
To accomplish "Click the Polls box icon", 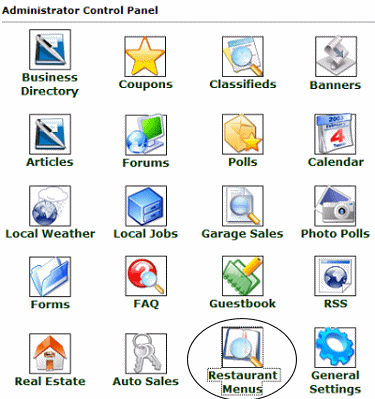I will tap(243, 134).
